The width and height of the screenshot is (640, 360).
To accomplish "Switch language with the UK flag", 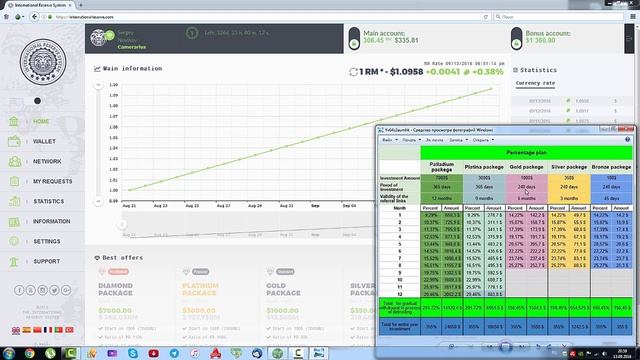I will pos(16,330).
